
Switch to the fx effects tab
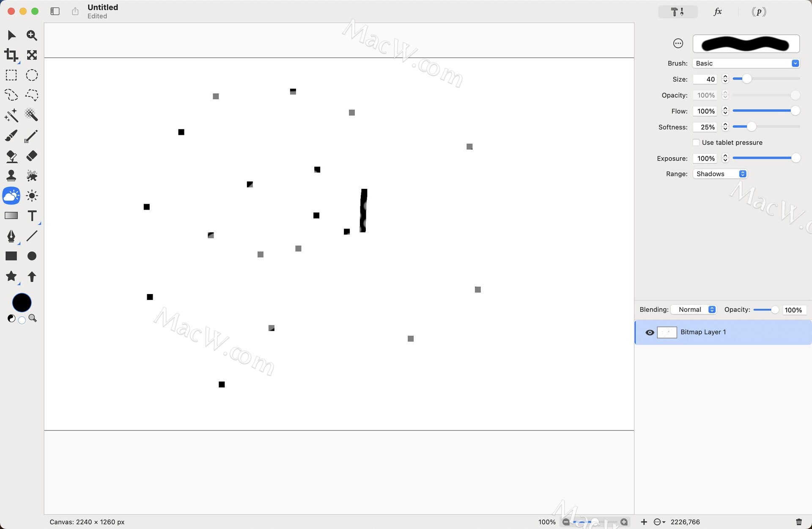(x=718, y=12)
